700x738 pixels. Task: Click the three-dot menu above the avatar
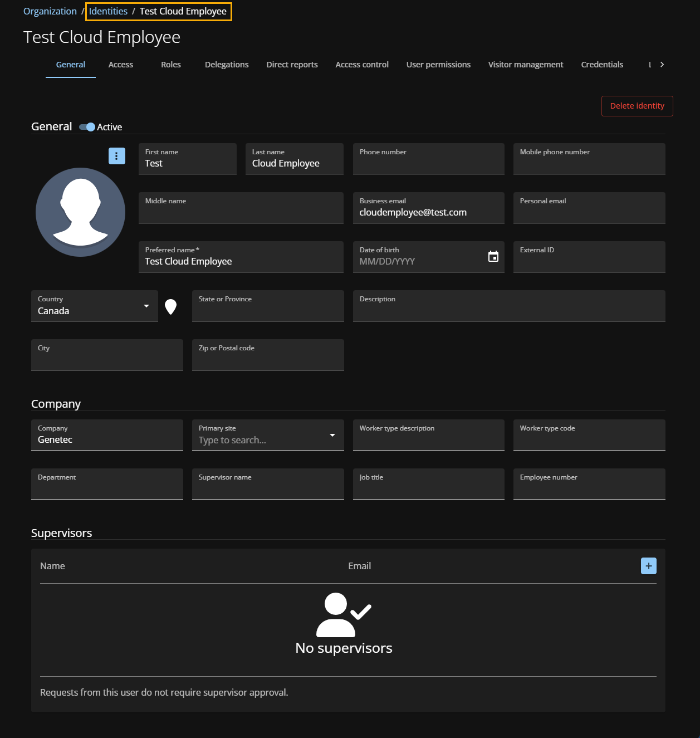pos(116,156)
